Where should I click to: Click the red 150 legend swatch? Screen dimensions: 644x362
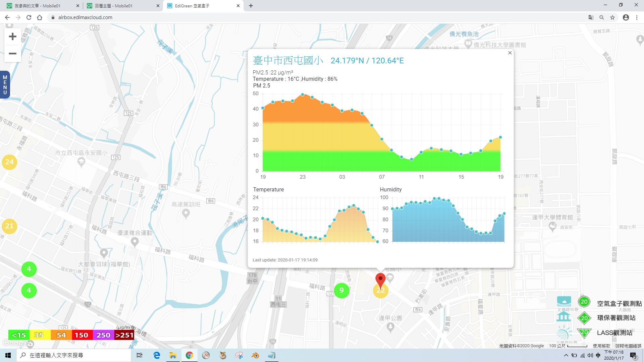(82, 335)
